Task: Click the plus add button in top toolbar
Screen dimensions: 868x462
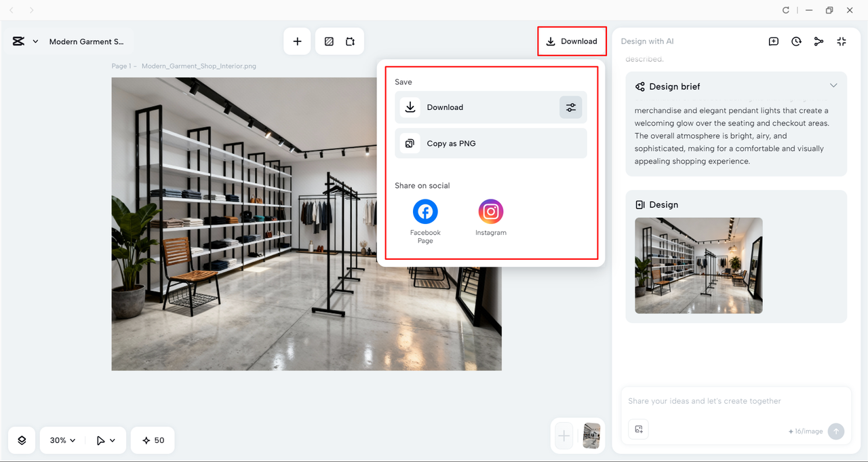Action: point(297,41)
